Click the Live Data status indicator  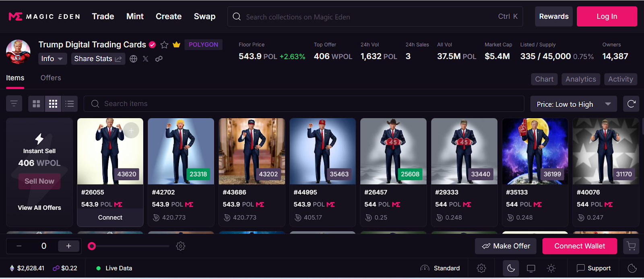click(x=114, y=268)
